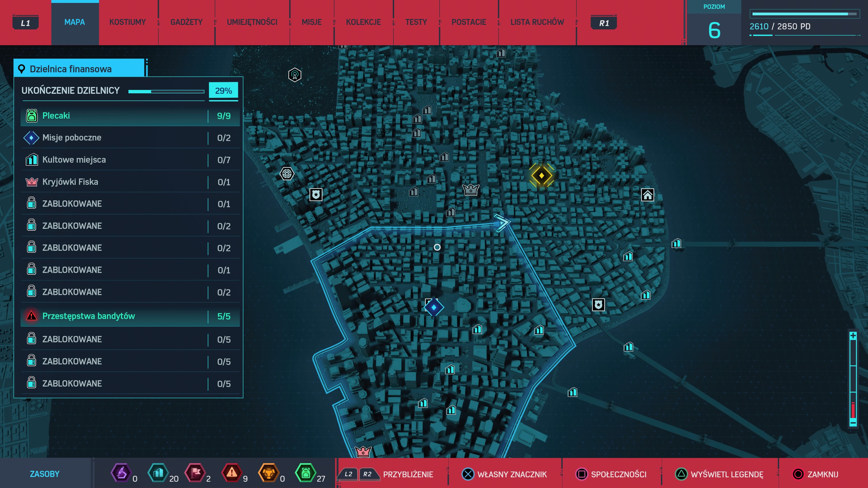Select the police badge icon on the west side
868x488 pixels.
tap(316, 194)
